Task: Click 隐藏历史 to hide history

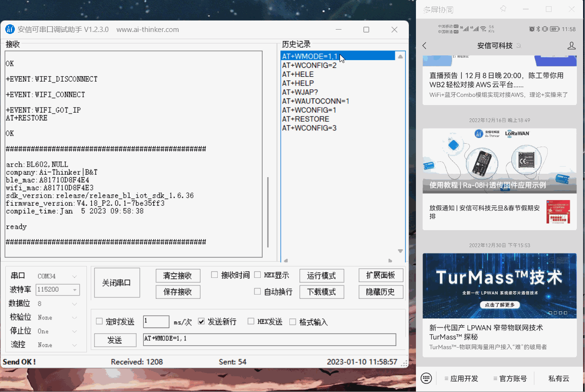Action: [381, 292]
